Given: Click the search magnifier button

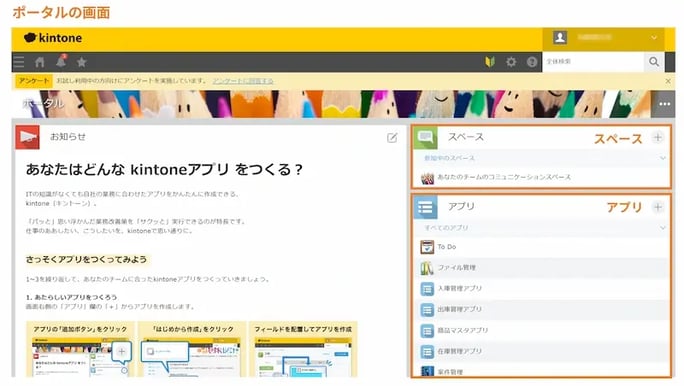Looking at the screenshot, I should tap(654, 62).
